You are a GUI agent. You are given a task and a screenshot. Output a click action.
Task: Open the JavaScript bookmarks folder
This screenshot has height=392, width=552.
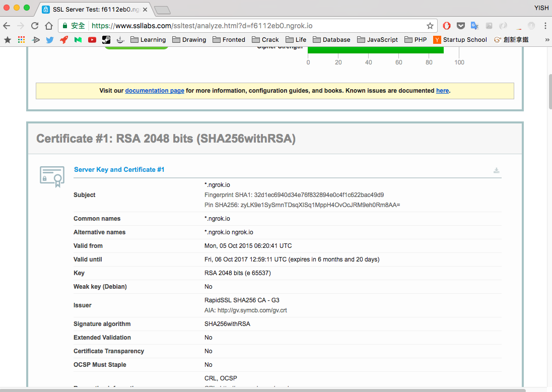tap(377, 40)
